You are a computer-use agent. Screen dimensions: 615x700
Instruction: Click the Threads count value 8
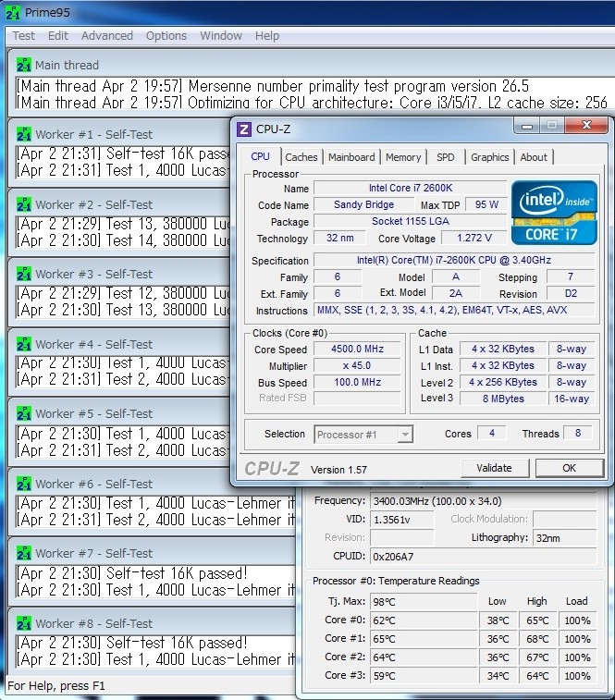[578, 433]
